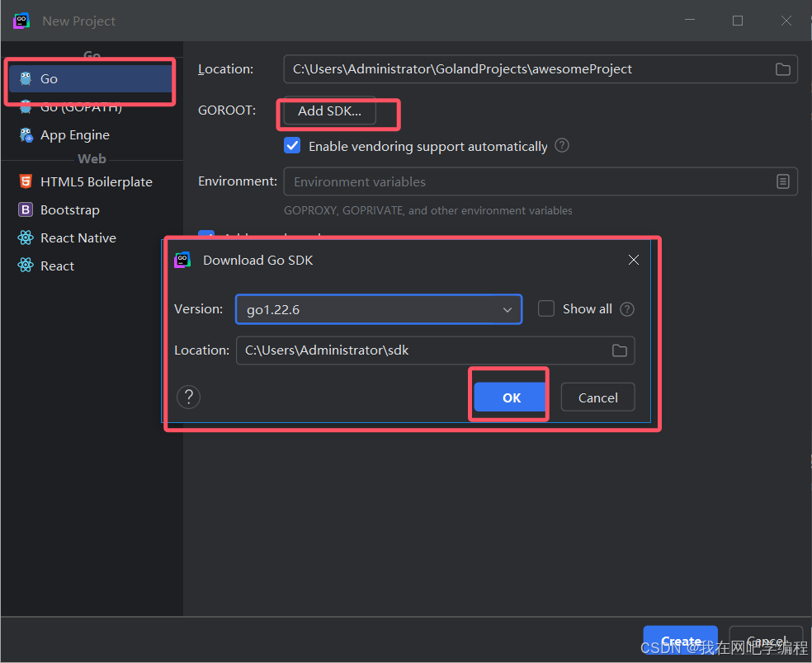Choose App Engine project type
The width and height of the screenshot is (812, 663).
click(x=74, y=135)
